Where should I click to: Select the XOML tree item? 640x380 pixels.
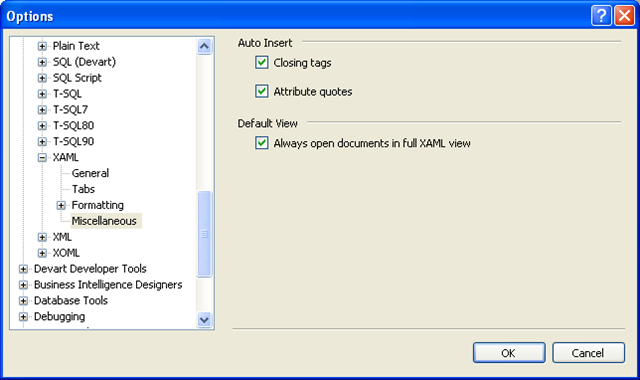coord(66,253)
